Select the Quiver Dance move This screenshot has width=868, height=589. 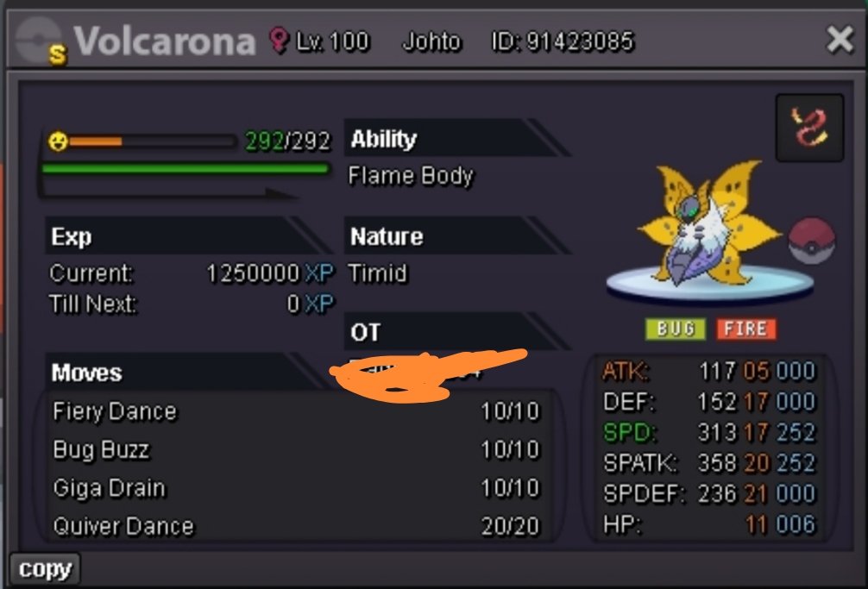(296, 526)
